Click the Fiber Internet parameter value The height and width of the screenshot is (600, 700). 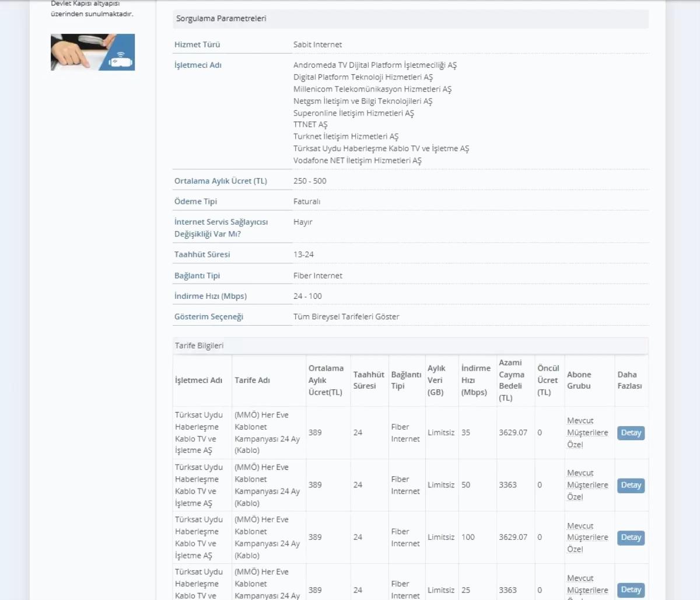(x=318, y=275)
